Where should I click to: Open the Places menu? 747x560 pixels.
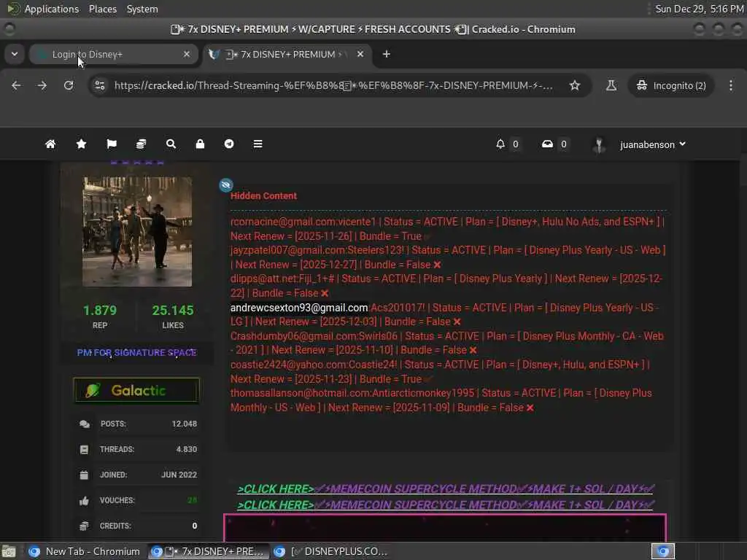click(x=102, y=9)
